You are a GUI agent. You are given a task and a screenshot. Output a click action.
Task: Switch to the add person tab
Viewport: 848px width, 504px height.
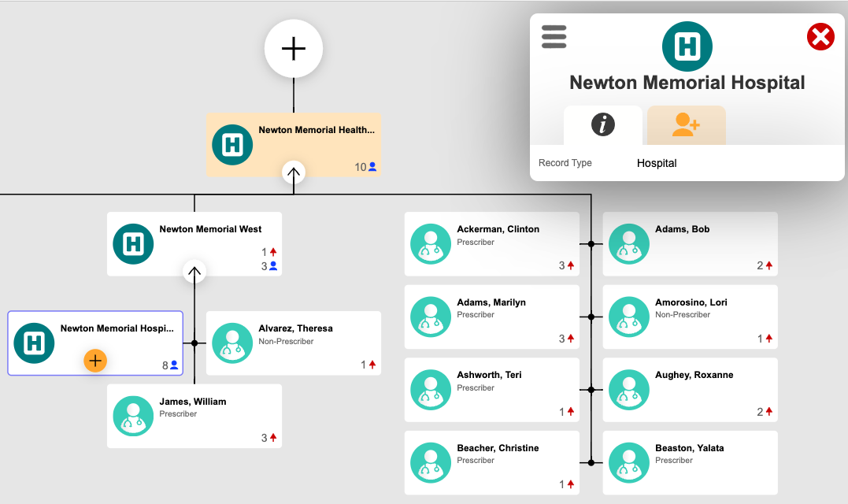(x=686, y=124)
